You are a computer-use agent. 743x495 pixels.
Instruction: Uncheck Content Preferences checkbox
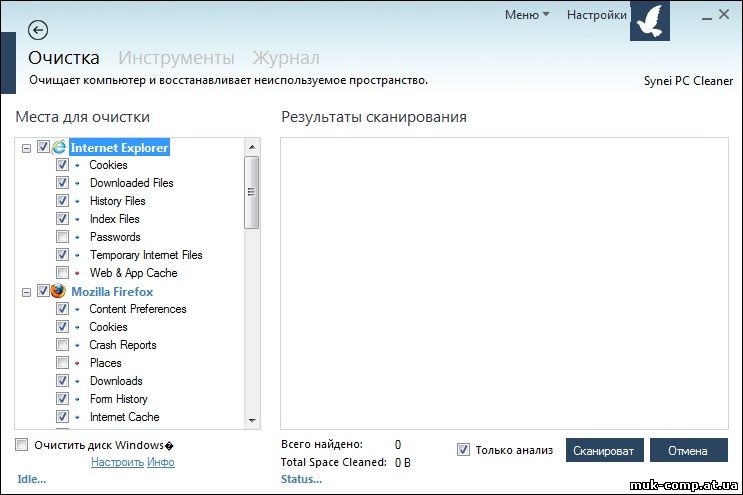(62, 308)
